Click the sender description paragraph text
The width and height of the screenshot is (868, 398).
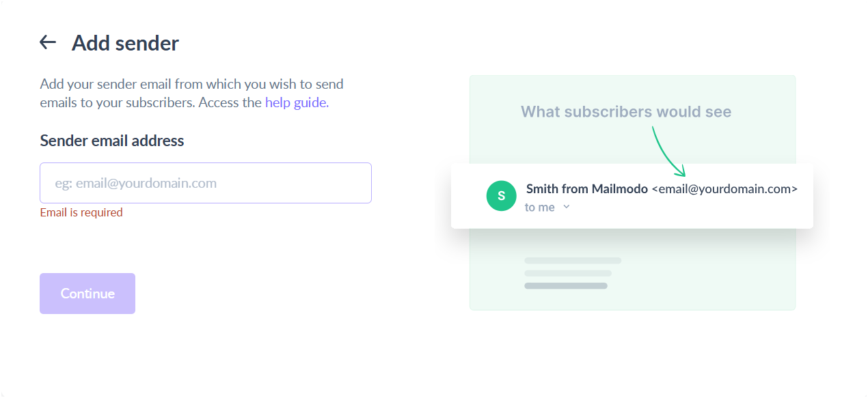[x=191, y=94]
